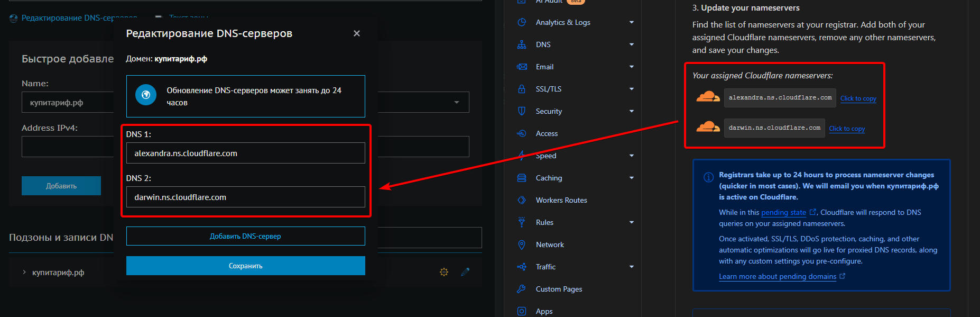Viewport: 980px width, 317px height.
Task: Open Workers Routes in sidebar
Action: 561,200
